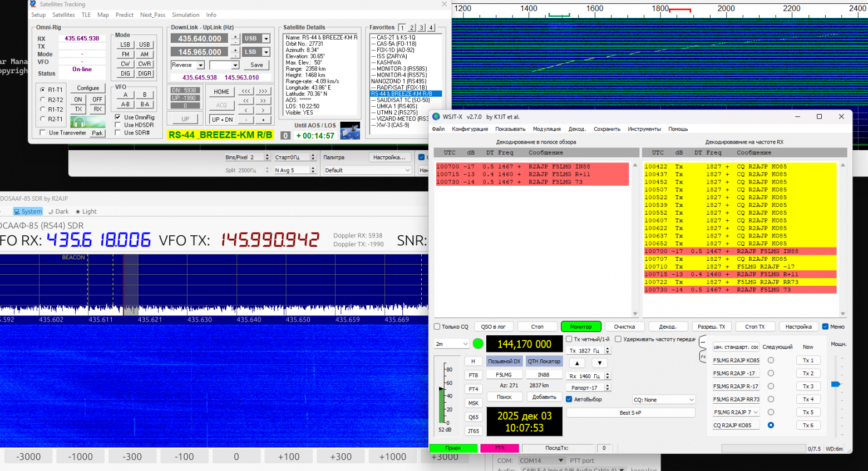Open the Reverse mode dropdown
The height and width of the screenshot is (471, 868).
click(x=188, y=65)
